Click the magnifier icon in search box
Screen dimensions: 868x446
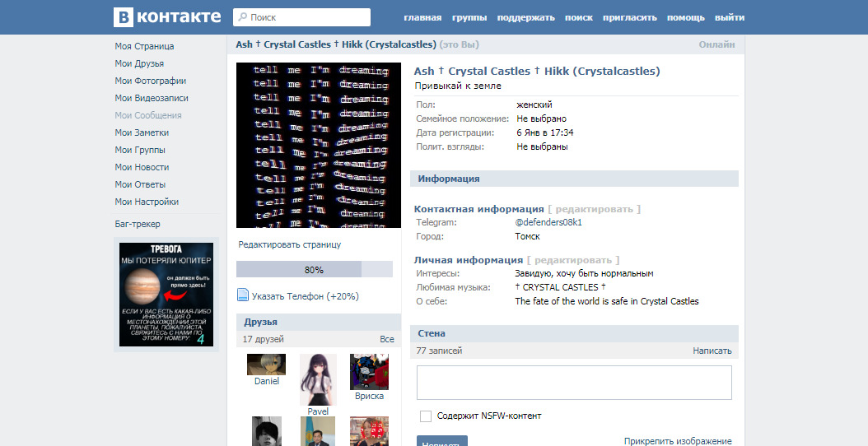(x=242, y=17)
